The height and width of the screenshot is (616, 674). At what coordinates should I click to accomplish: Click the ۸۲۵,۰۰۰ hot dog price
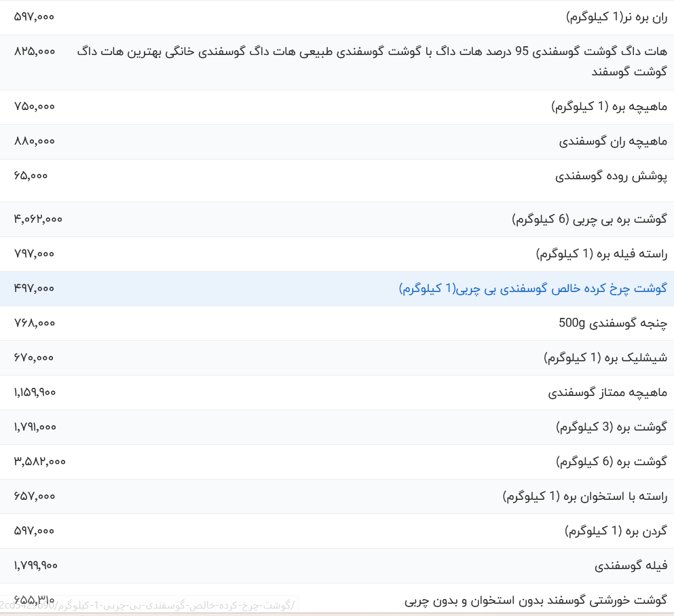coord(35,52)
